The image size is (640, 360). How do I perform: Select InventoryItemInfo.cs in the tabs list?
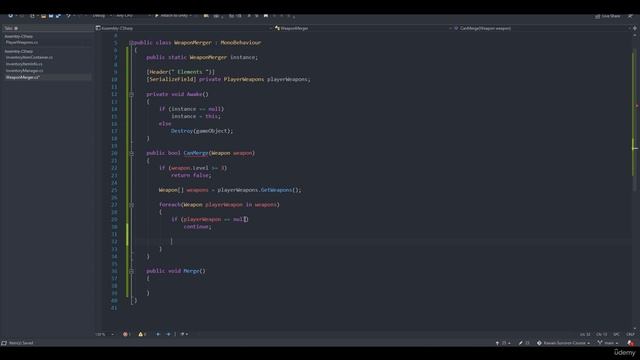24,64
